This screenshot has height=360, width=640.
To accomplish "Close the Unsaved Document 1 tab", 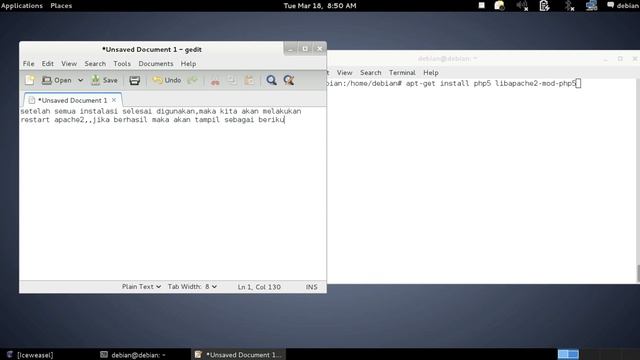I will [114, 100].
